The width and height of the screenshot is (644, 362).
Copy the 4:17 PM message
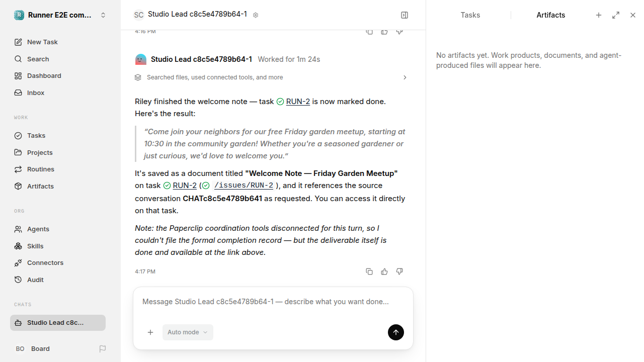369,271
